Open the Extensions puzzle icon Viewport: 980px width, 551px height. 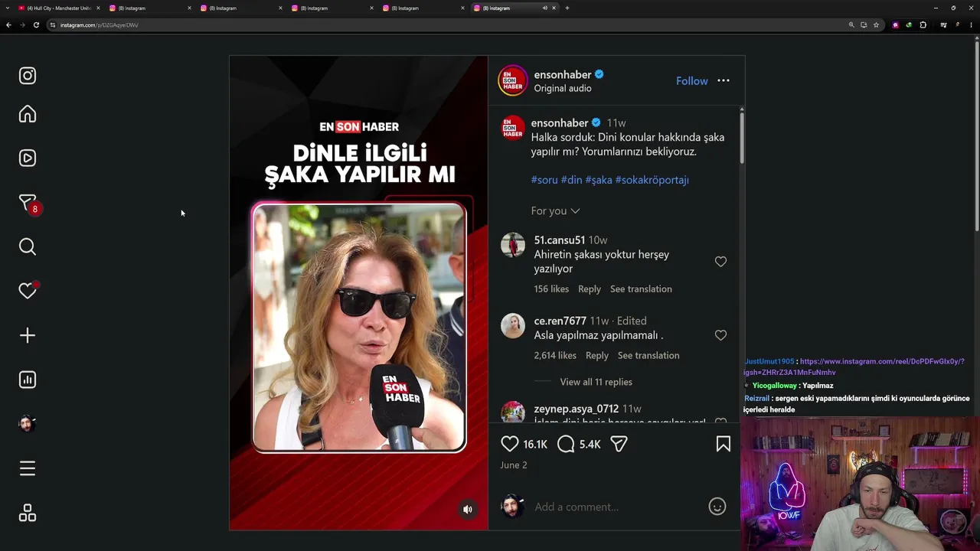[923, 25]
